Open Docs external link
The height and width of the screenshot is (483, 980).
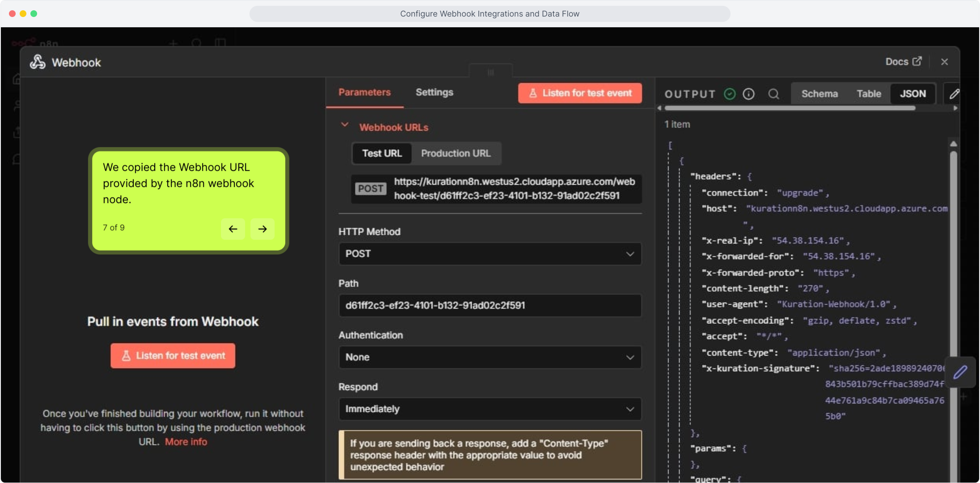pos(904,62)
